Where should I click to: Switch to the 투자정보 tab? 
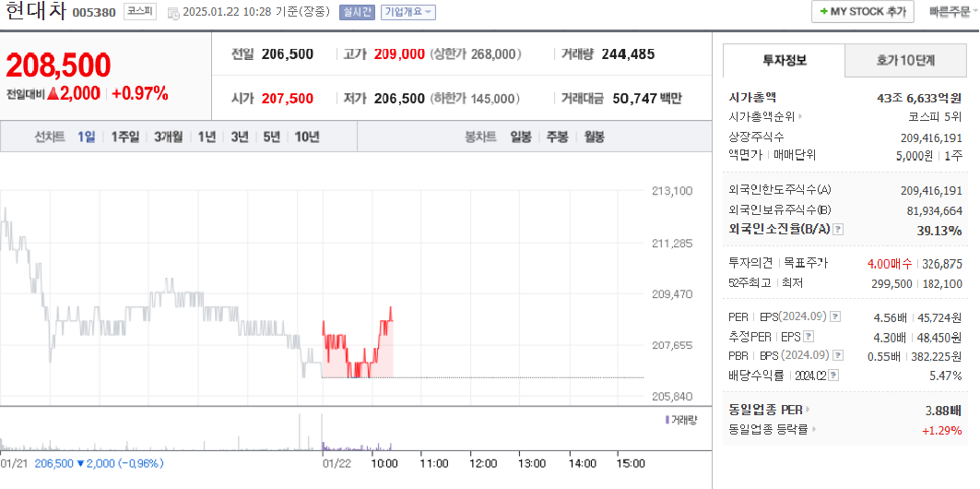(x=785, y=60)
